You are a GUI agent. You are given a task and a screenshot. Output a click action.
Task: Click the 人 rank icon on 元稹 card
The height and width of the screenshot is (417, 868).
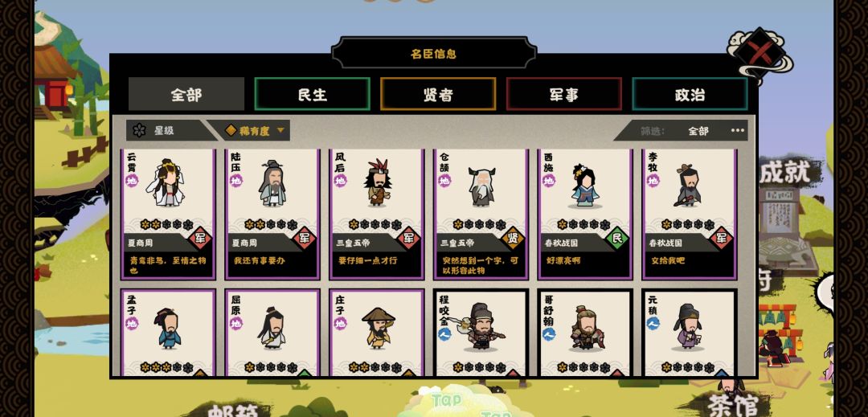pos(653,324)
